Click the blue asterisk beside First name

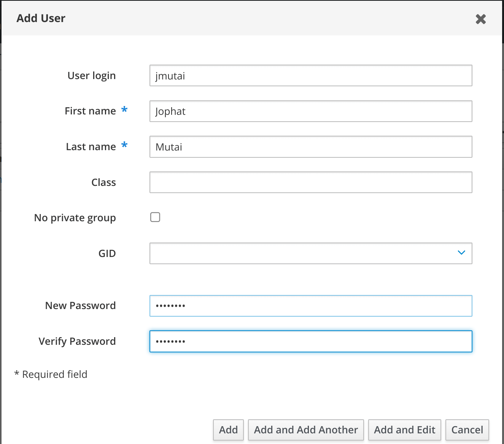[124, 110]
